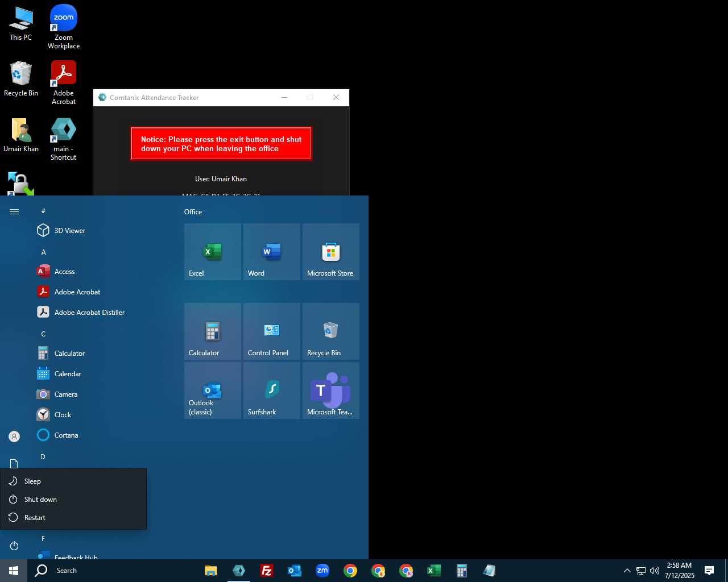728x582 pixels.
Task: Open Calculator from the taskbar
Action: (462, 571)
